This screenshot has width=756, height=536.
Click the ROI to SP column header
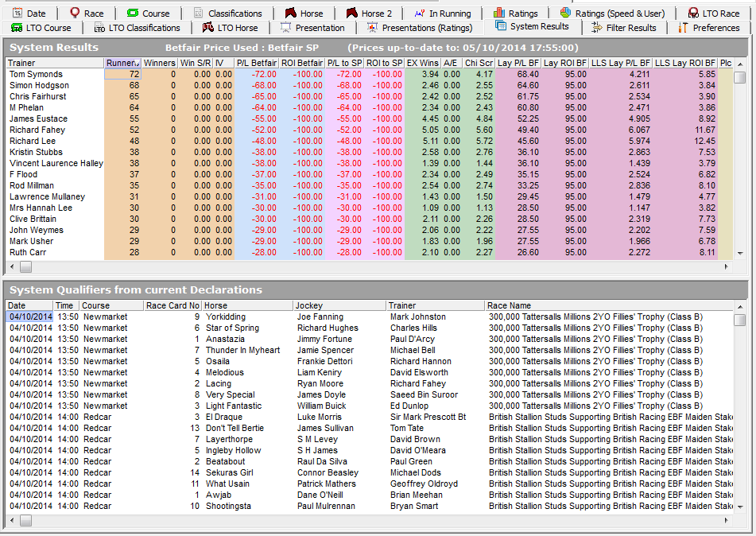(384, 63)
